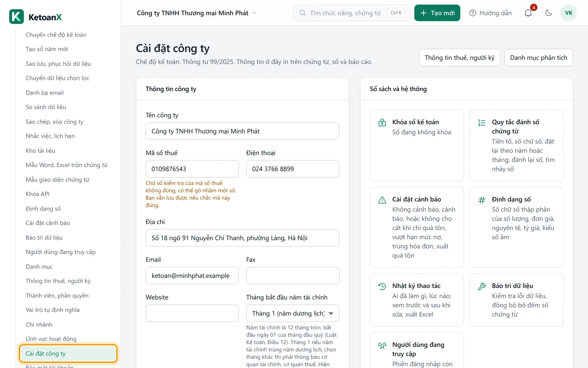588x368 pixels.
Task: Click the empty Website field
Action: pyautogui.click(x=192, y=313)
